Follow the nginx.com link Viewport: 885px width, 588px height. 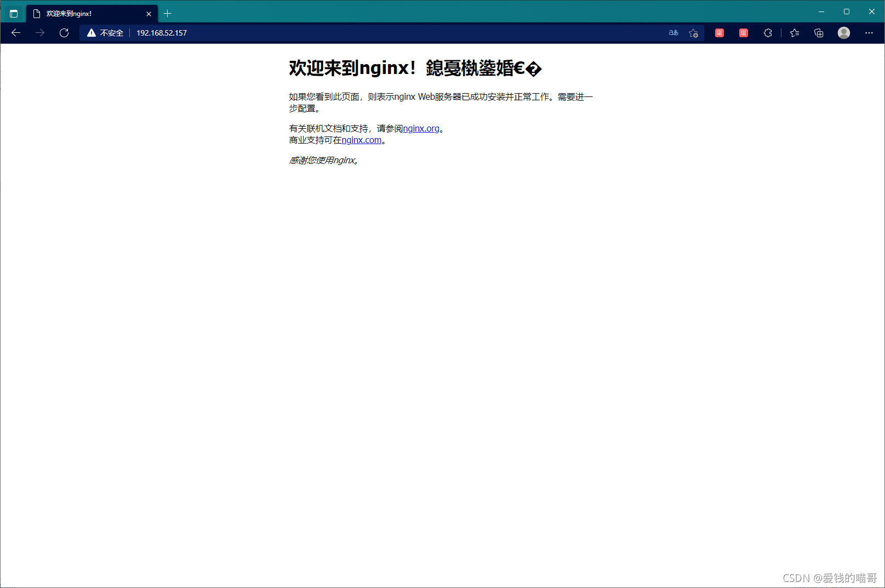point(362,140)
